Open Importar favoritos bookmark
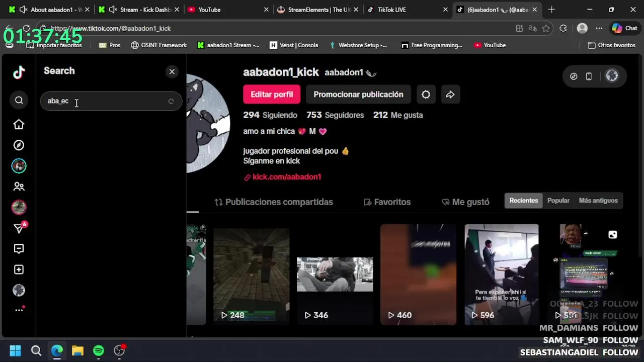 click(54, 45)
